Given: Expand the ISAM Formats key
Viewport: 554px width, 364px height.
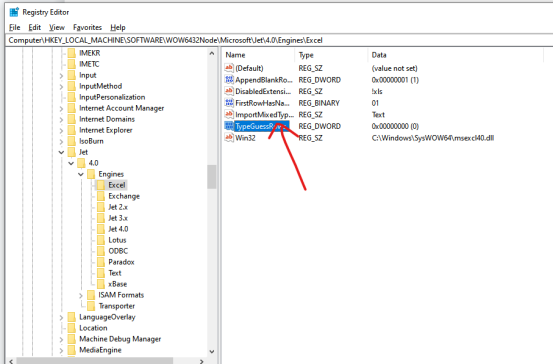Looking at the screenshot, I should (81, 295).
